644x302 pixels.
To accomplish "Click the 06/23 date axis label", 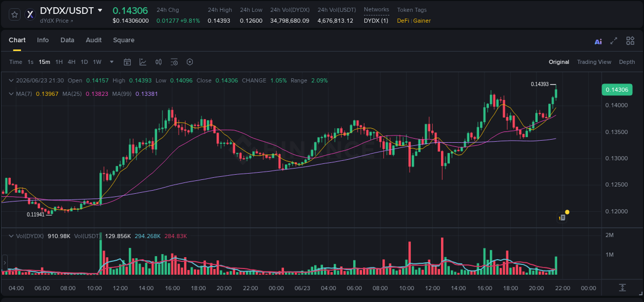I will point(302,288).
